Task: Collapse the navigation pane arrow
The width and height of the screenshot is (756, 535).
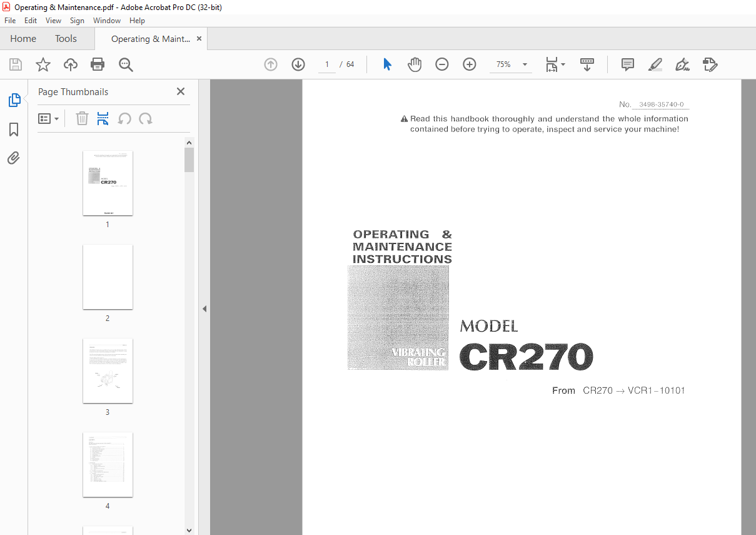Action: pyautogui.click(x=204, y=308)
